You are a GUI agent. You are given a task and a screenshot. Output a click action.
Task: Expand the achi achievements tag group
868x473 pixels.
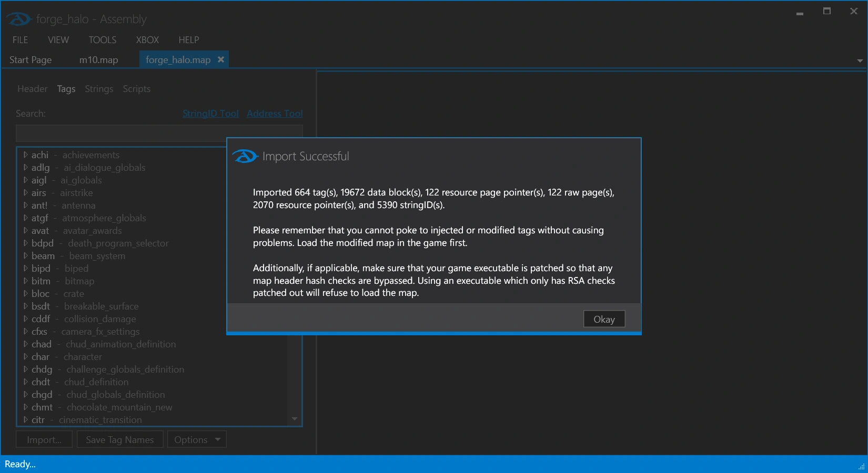(x=25, y=155)
